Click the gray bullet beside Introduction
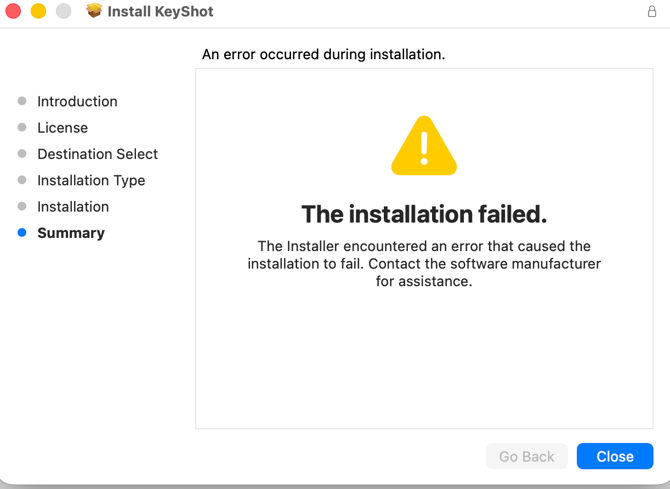The height and width of the screenshot is (489, 670). pos(22,101)
